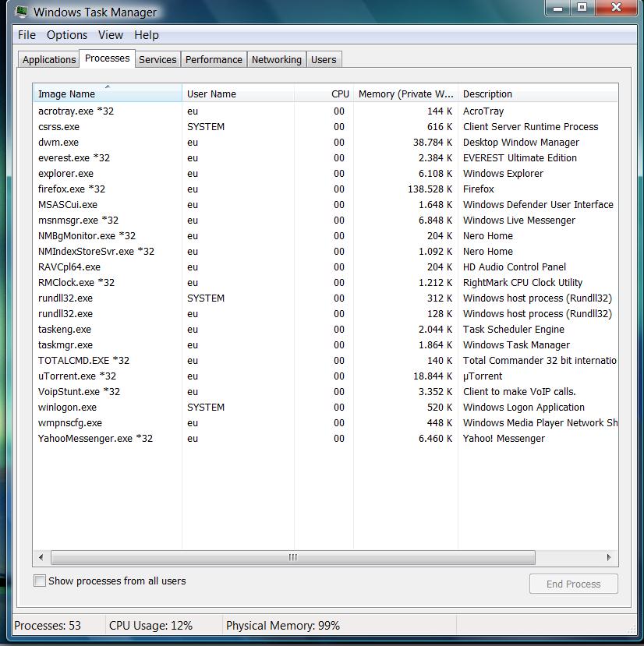This screenshot has height=646, width=644.
Task: Select the uTorrent.exe *32 process
Action: (x=325, y=376)
